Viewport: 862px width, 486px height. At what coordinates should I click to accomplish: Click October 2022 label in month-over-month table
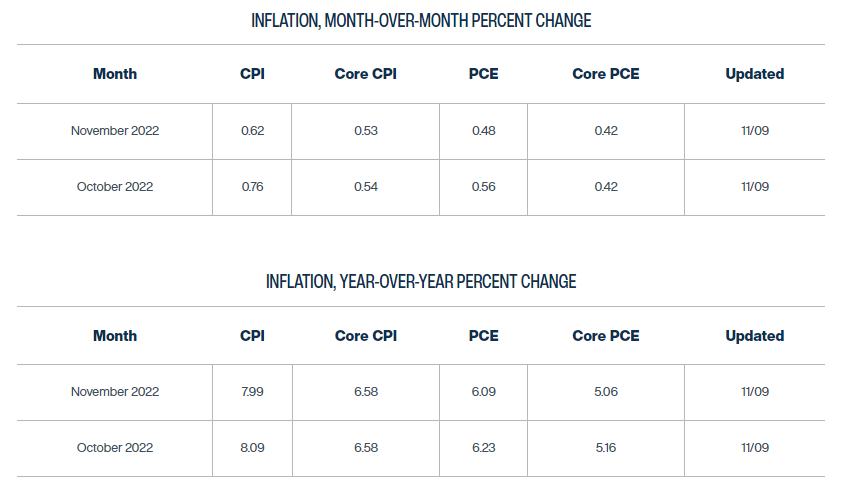[115, 187]
